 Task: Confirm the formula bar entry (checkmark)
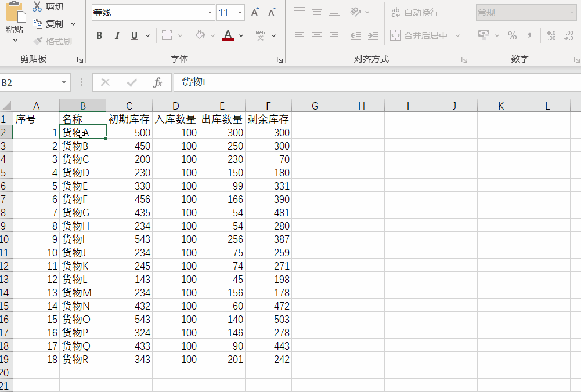coord(132,82)
